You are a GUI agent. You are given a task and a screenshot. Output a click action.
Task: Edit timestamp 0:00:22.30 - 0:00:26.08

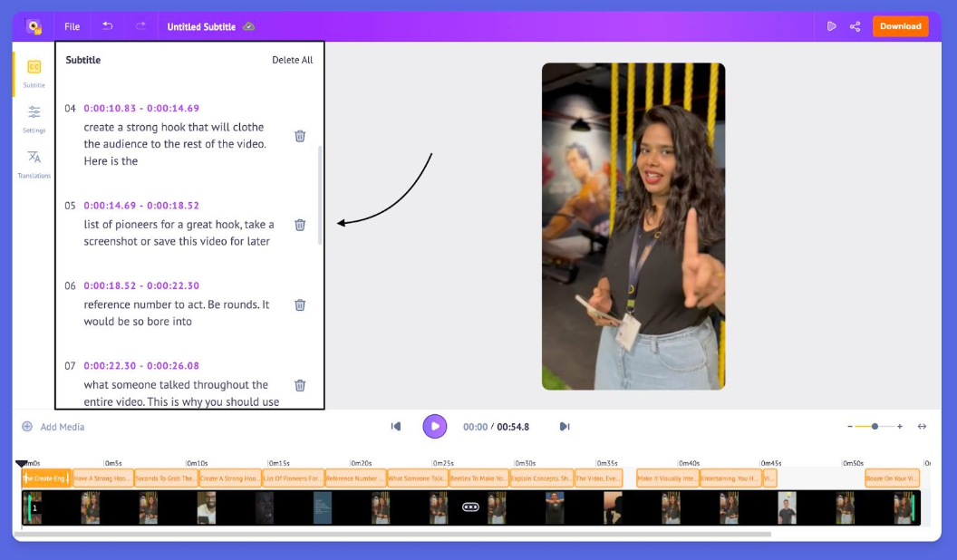tap(141, 366)
